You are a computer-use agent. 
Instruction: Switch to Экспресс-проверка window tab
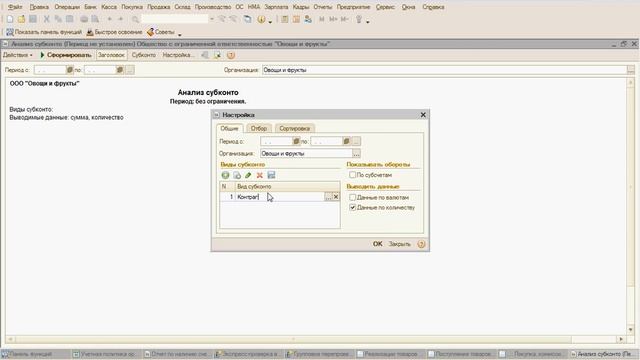(249, 354)
